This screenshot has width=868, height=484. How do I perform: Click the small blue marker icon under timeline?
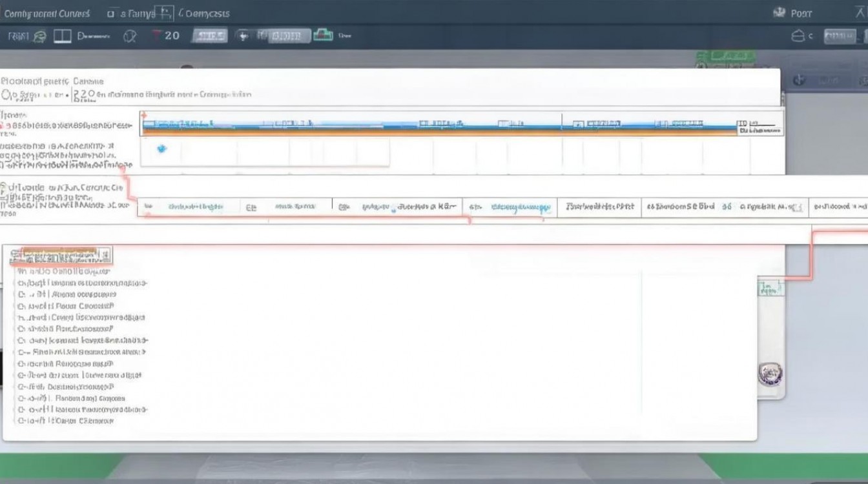pos(161,149)
